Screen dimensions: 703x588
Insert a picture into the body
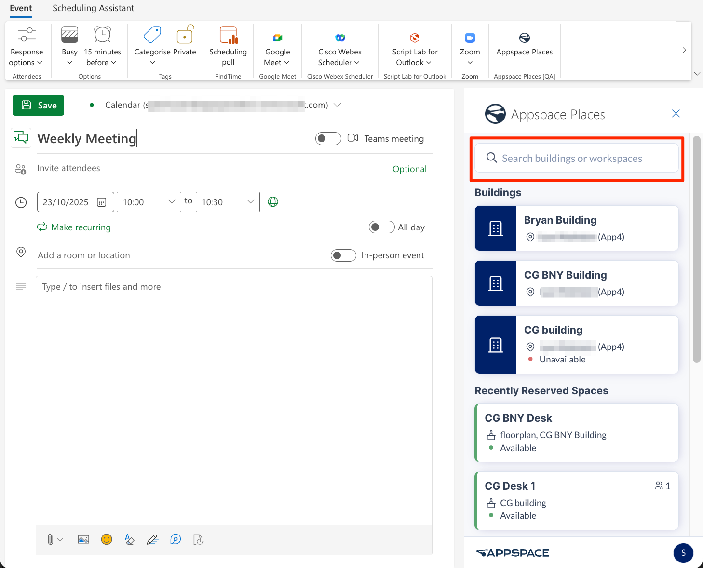coord(83,539)
